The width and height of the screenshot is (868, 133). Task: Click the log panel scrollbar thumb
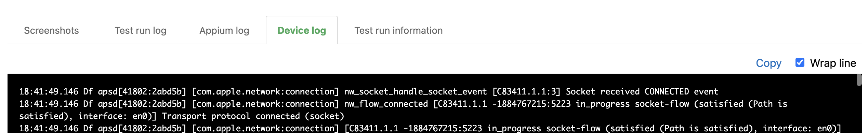(x=859, y=80)
